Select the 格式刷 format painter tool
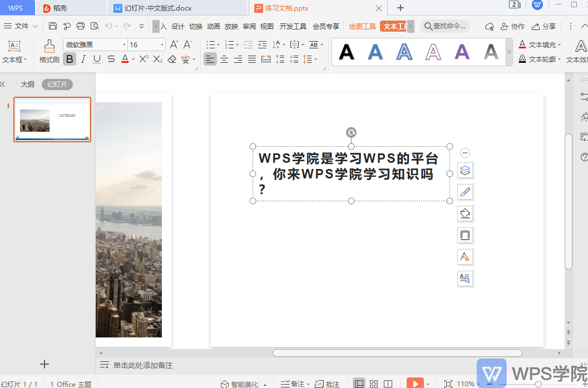The height and width of the screenshot is (388, 588). pyautogui.click(x=49, y=51)
